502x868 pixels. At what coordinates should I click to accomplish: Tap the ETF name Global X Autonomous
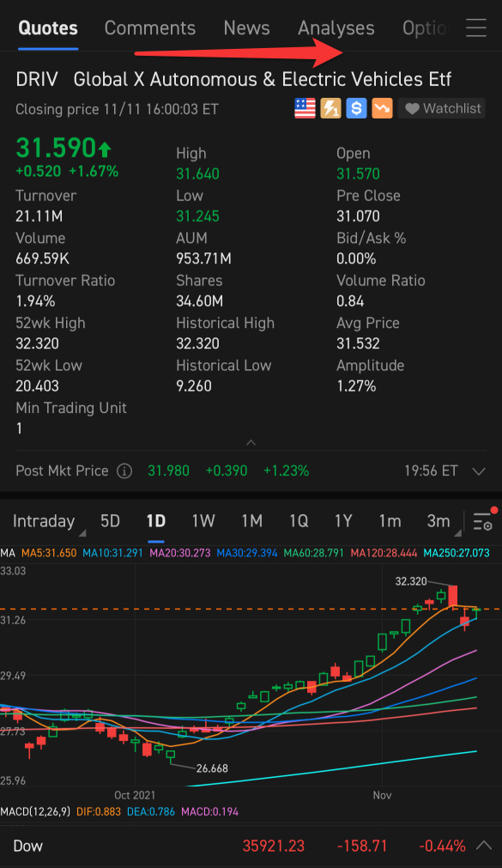pos(263,79)
